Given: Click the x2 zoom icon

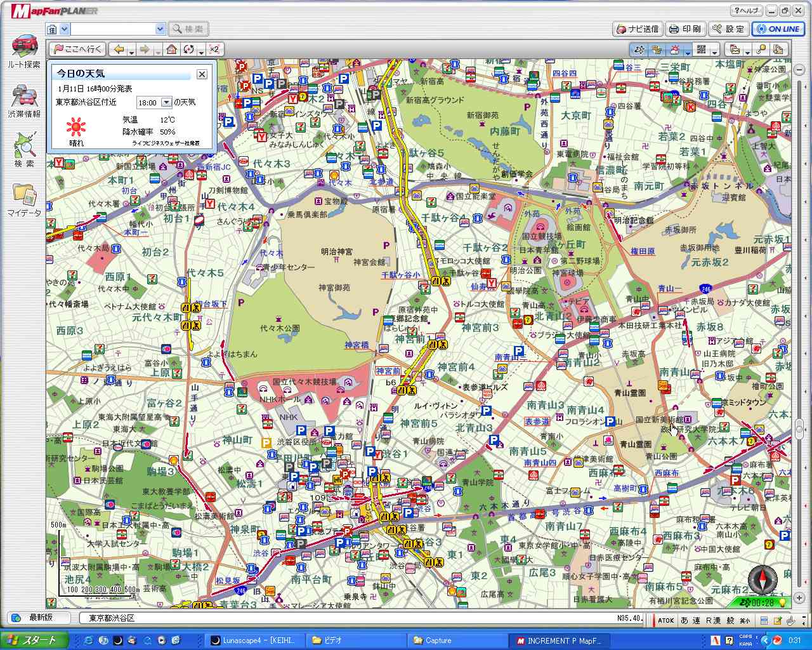Looking at the screenshot, I should (x=214, y=49).
